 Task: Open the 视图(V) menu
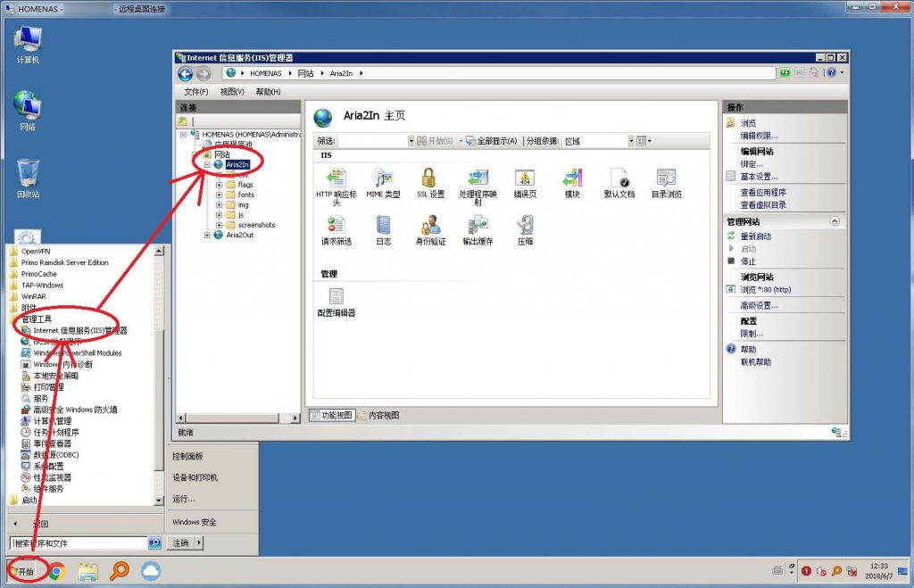tap(232, 92)
